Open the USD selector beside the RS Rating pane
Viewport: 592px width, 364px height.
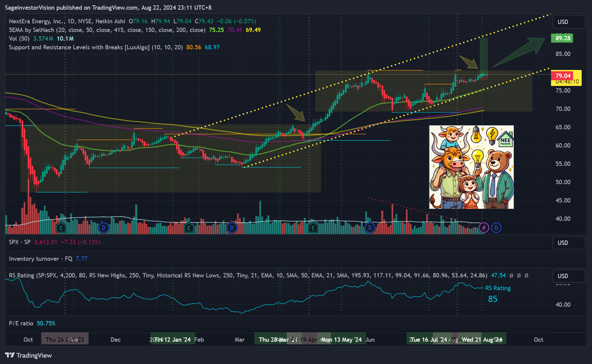point(569,276)
